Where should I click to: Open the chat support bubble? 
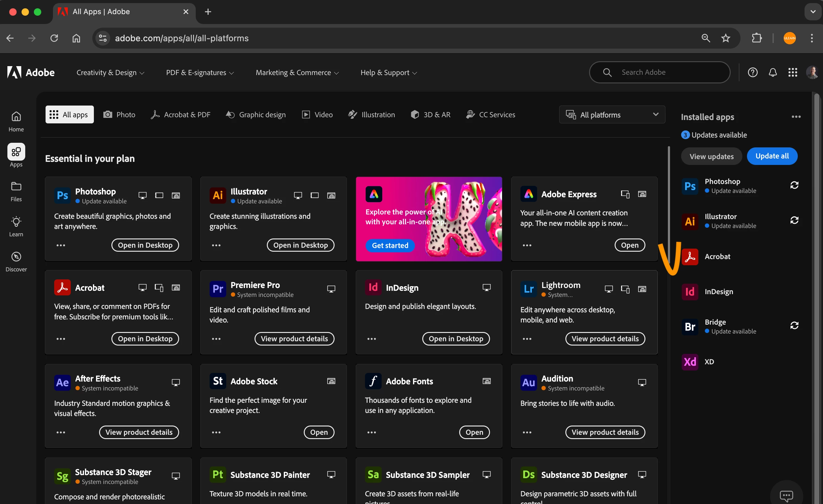[x=786, y=495]
